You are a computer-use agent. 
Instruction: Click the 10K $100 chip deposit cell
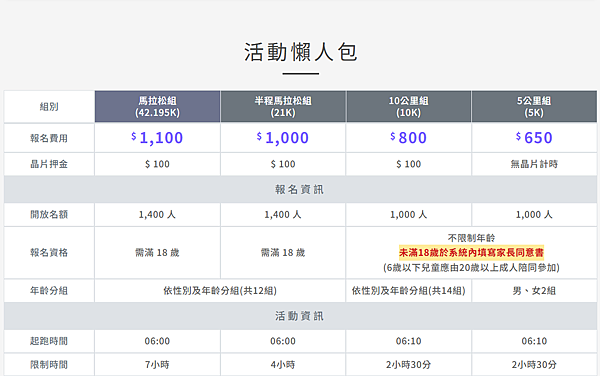(x=408, y=164)
